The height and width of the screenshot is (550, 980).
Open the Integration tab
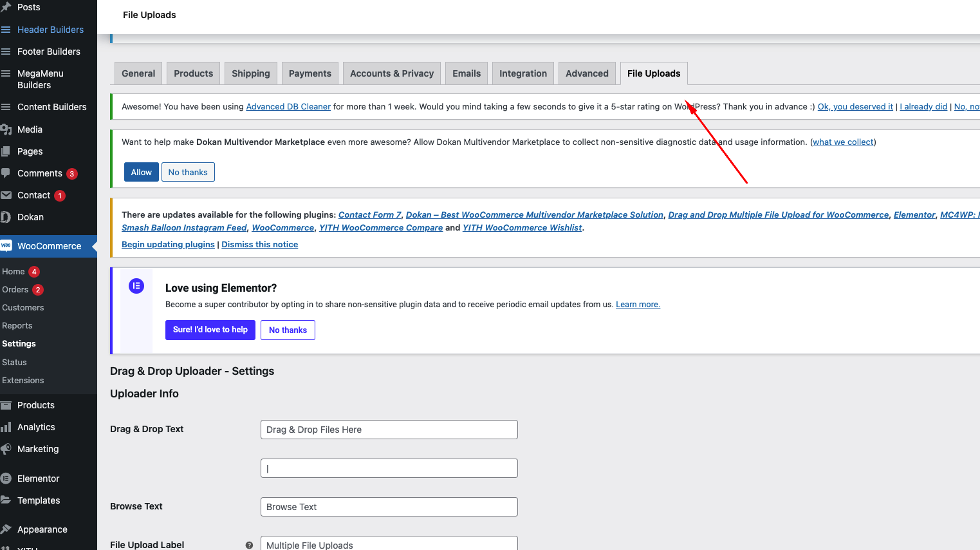[x=523, y=73]
